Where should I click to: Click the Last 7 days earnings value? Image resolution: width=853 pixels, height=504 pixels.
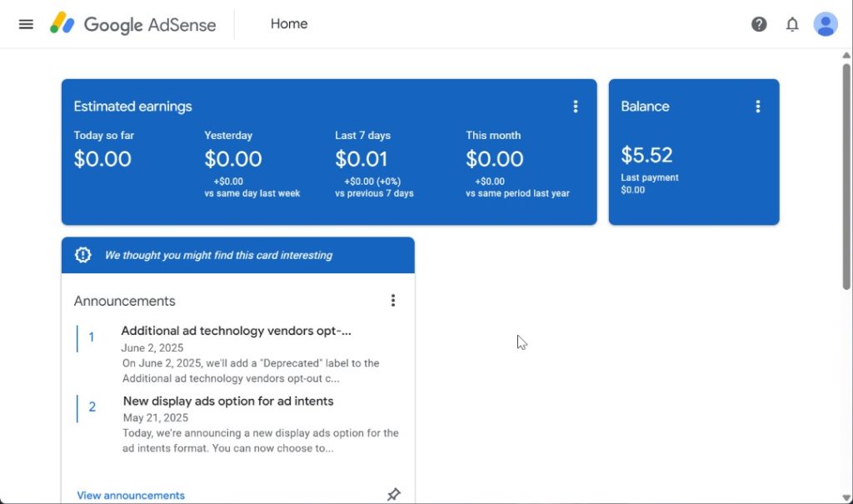tap(362, 158)
